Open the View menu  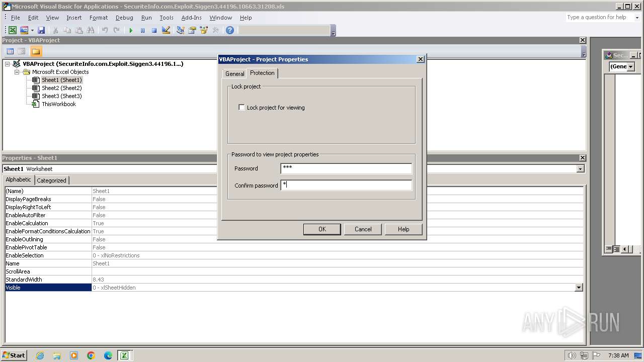point(52,18)
